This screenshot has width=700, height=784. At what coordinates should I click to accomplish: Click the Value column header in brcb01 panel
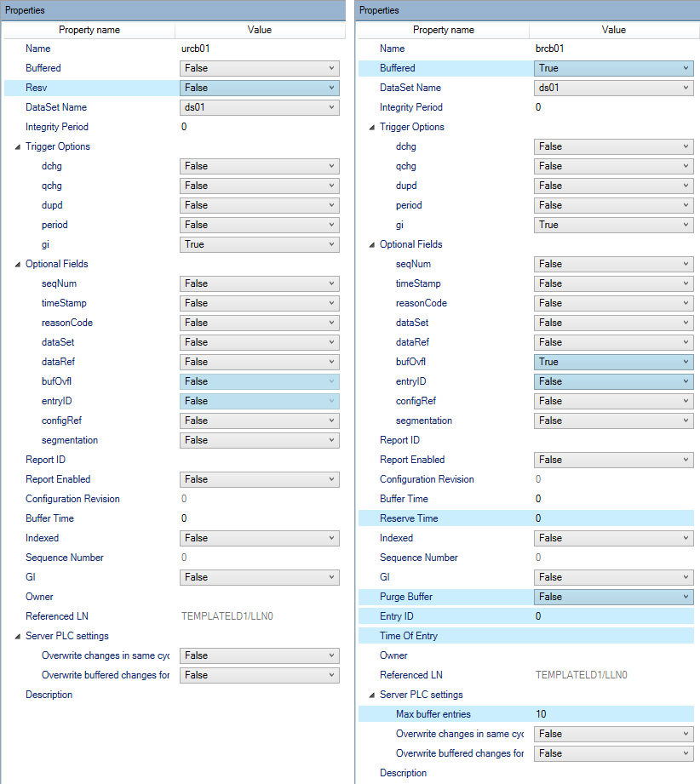click(613, 30)
